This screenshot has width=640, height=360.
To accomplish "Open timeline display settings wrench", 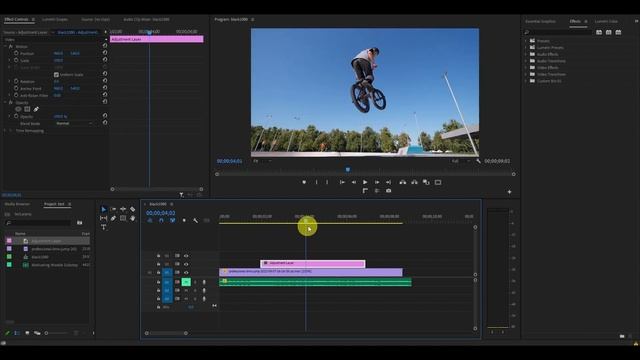I will (x=196, y=220).
